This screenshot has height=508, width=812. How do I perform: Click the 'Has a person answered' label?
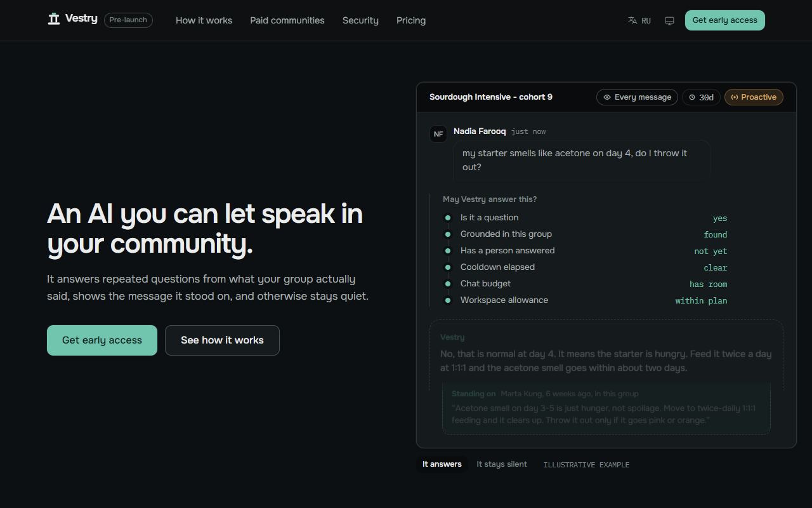pos(507,251)
